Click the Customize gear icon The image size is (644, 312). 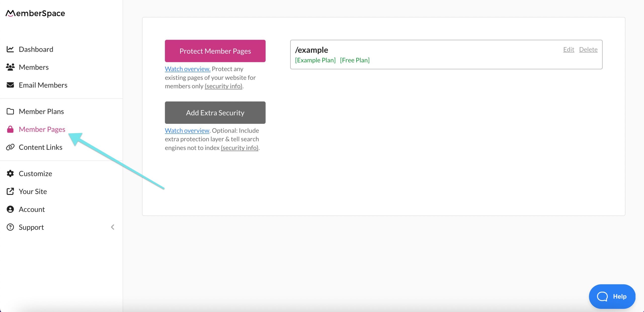click(10, 173)
